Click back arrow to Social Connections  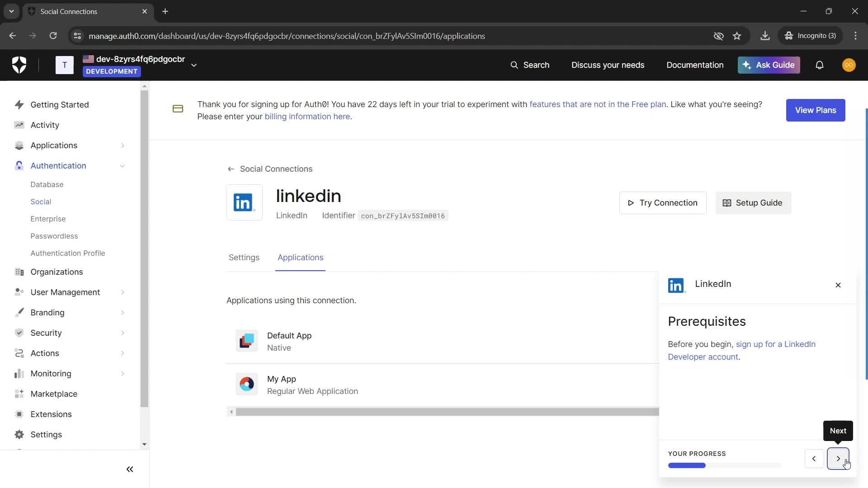tap(231, 169)
